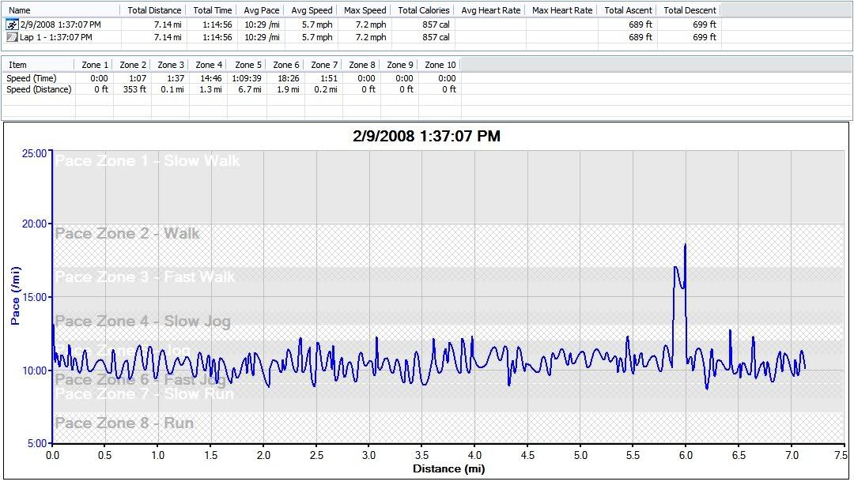Click the running activity icon in first row

[x=12, y=24]
